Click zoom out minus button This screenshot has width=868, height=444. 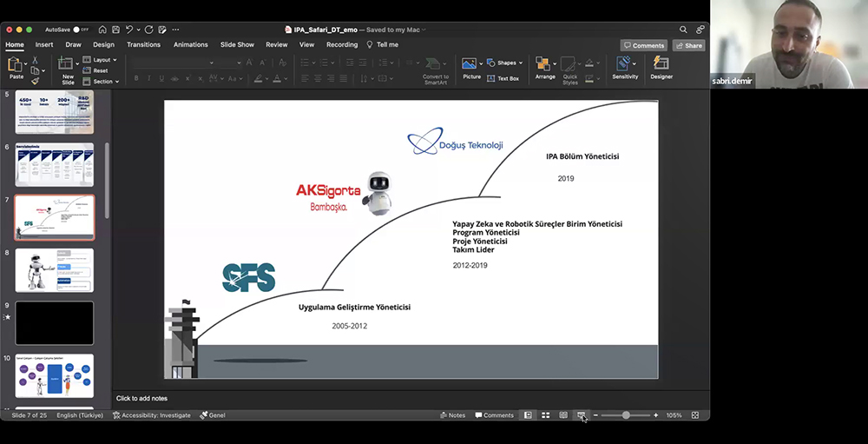[x=595, y=415]
